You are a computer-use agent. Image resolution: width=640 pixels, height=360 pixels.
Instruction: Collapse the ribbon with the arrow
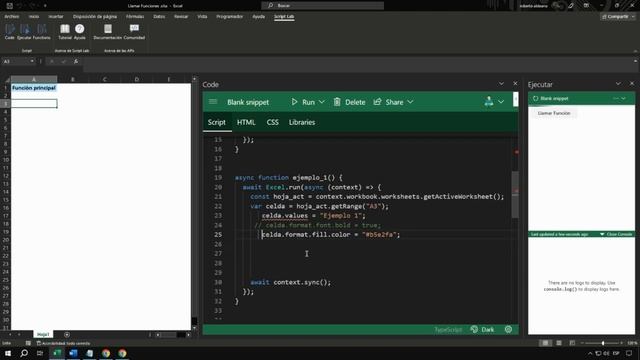(x=635, y=51)
